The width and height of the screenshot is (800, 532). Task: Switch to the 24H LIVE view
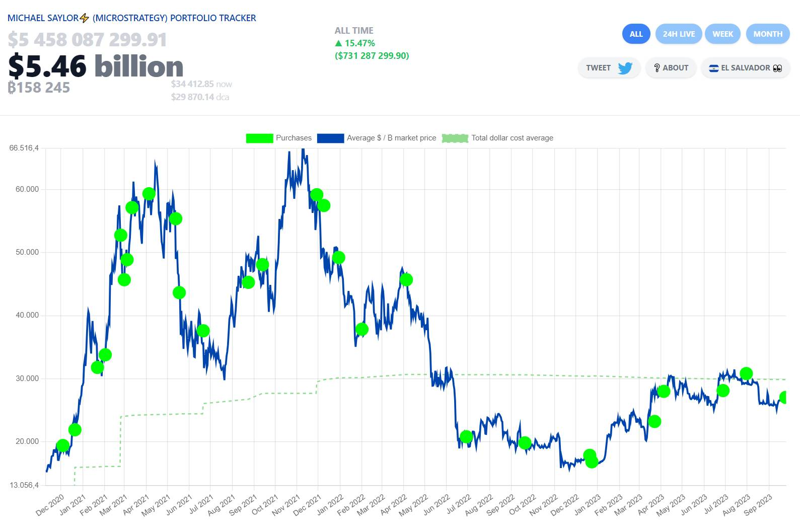[x=679, y=34]
